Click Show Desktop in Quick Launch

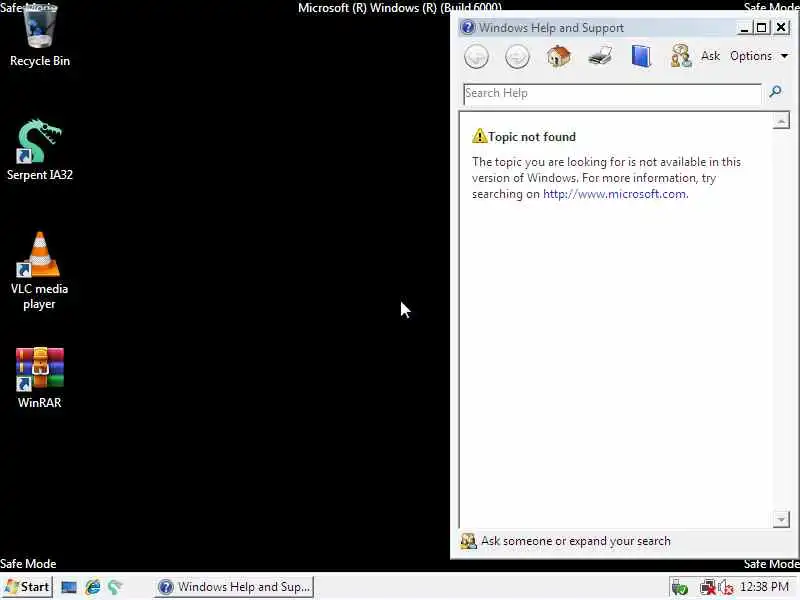pos(69,587)
